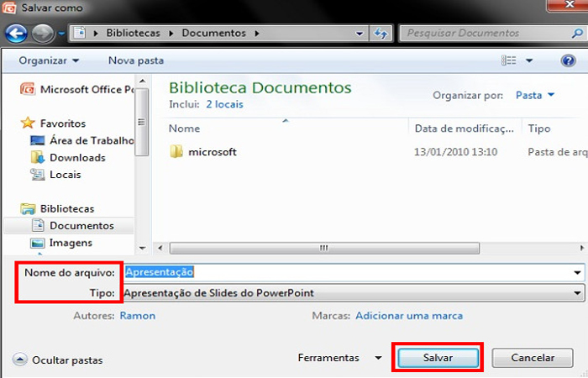Open help with the question mark icon

[568, 60]
